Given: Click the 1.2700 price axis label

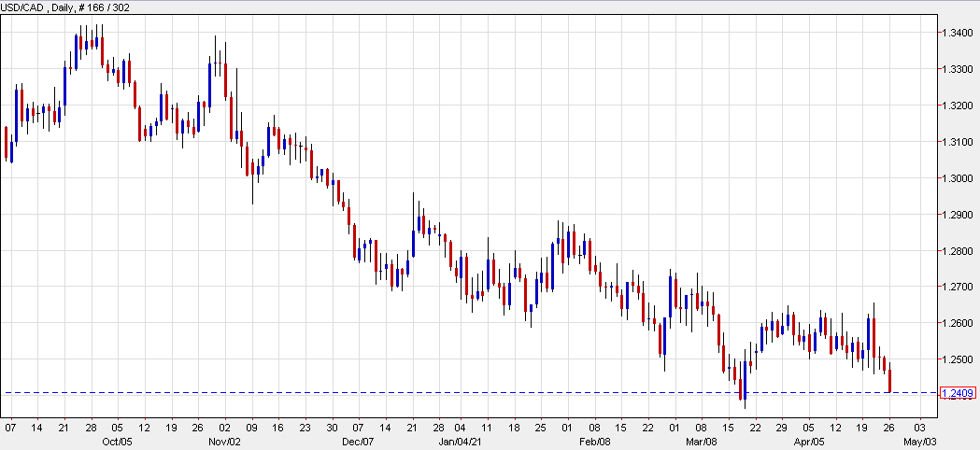Looking at the screenshot, I should 959,287.
